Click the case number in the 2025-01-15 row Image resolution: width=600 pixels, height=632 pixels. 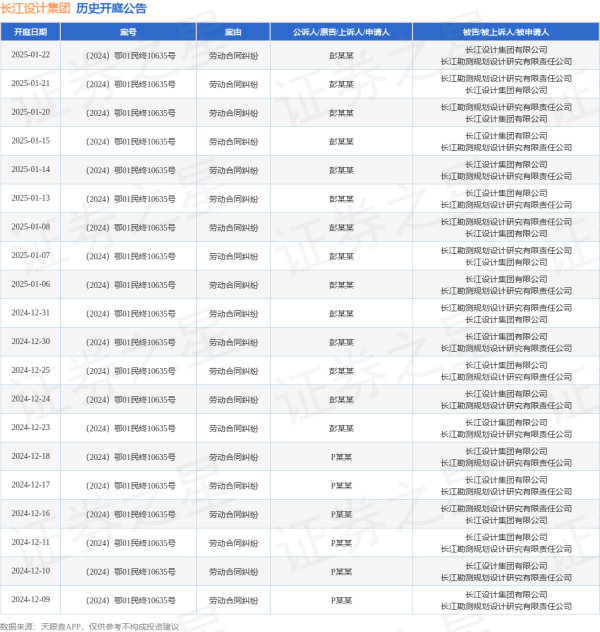131,141
